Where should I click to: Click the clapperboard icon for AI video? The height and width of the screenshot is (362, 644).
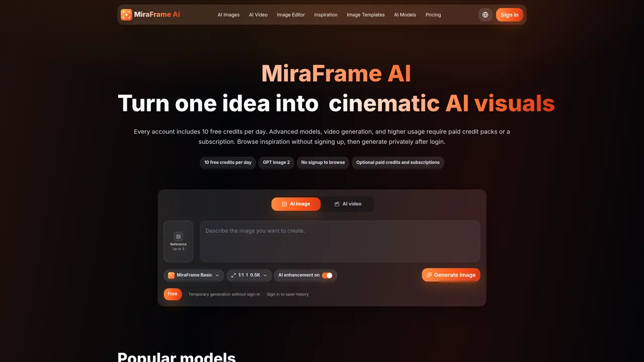point(337,204)
